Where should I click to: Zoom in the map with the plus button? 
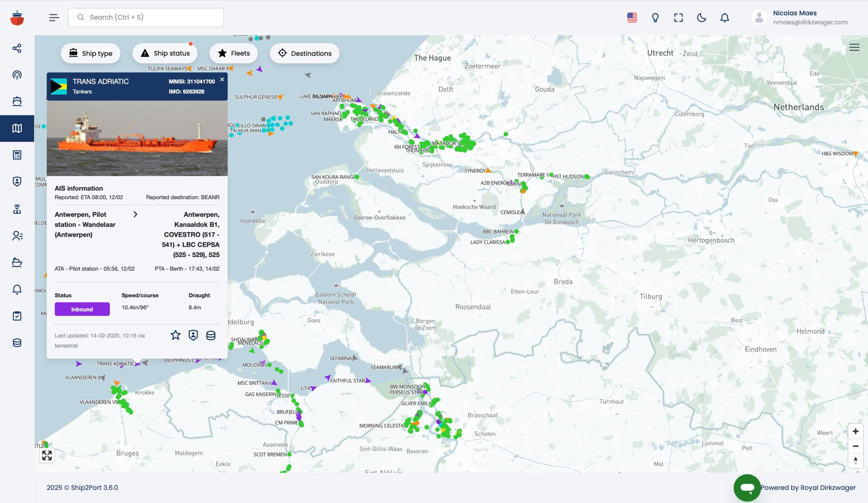pyautogui.click(x=855, y=431)
